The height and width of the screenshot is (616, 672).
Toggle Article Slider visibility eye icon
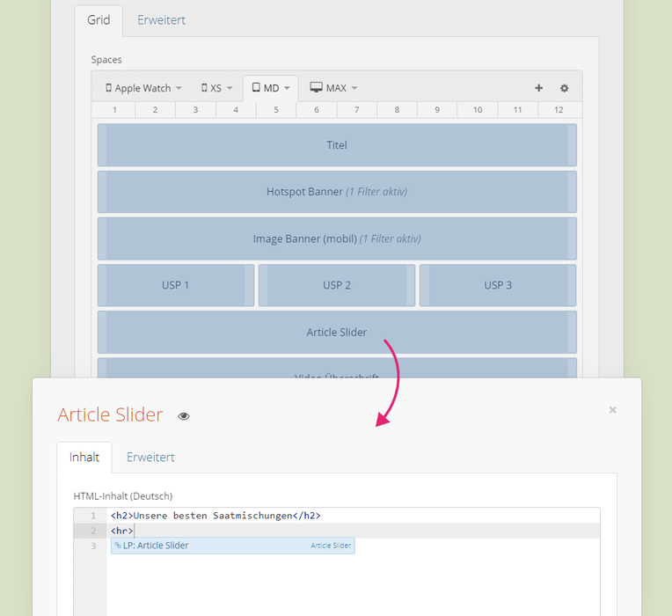pos(184,416)
